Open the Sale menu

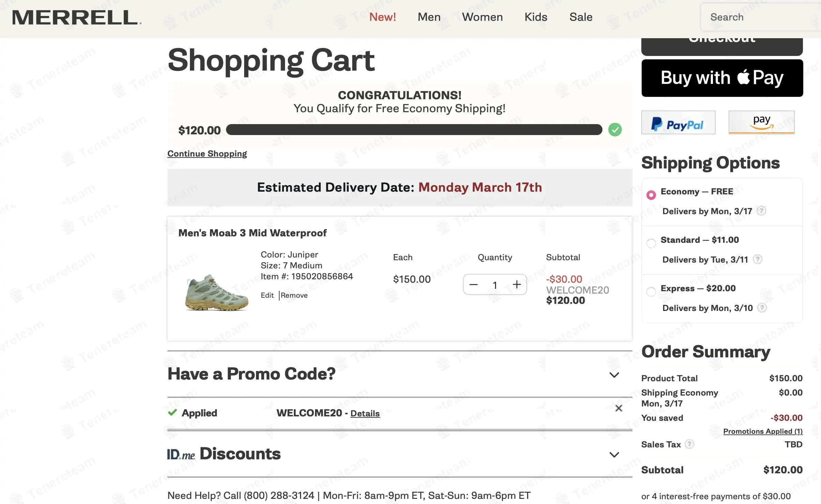581,17
